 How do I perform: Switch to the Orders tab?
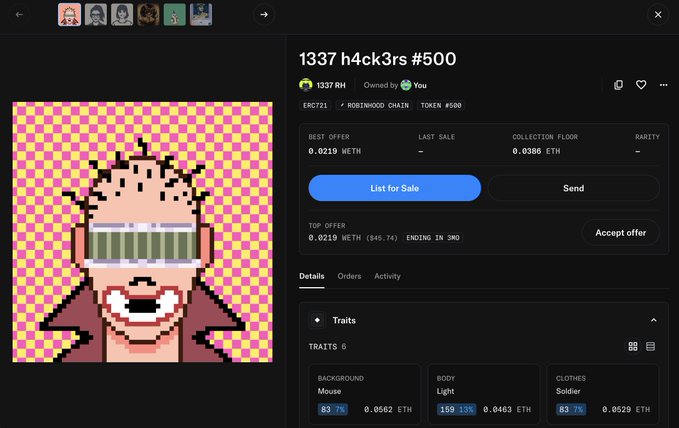[x=349, y=276]
